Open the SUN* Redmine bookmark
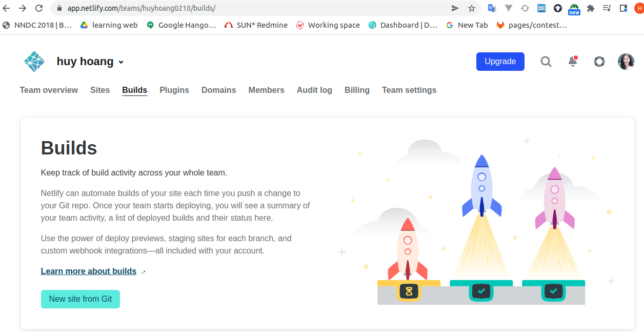This screenshot has height=332, width=644. [x=255, y=25]
